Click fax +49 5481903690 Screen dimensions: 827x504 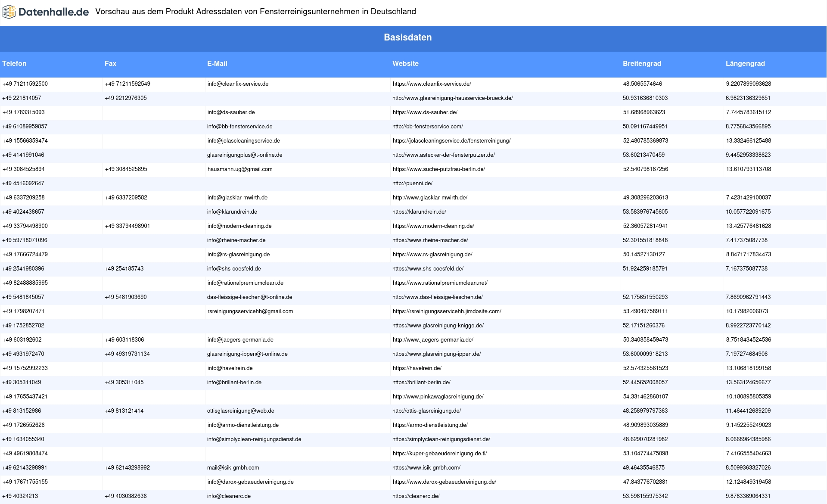click(x=126, y=297)
